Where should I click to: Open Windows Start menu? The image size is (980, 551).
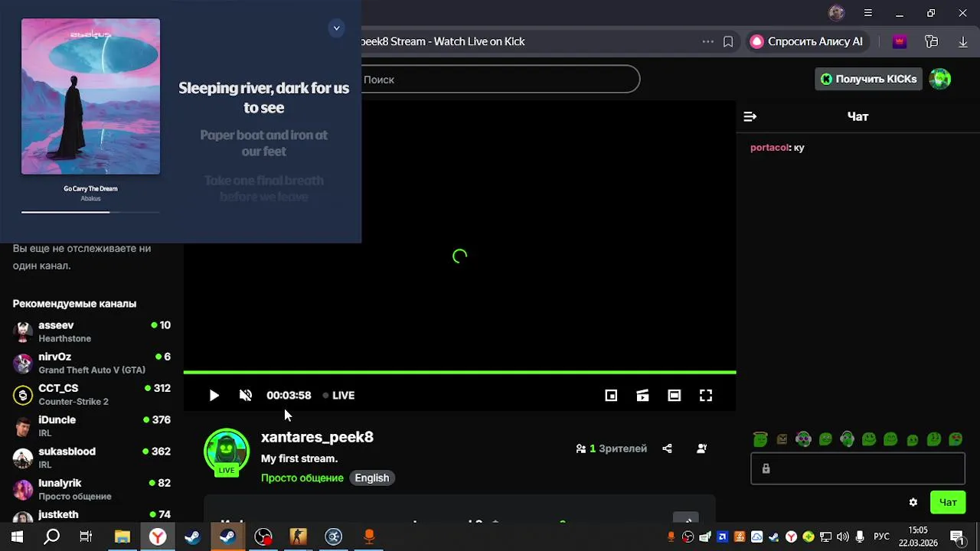click(17, 537)
